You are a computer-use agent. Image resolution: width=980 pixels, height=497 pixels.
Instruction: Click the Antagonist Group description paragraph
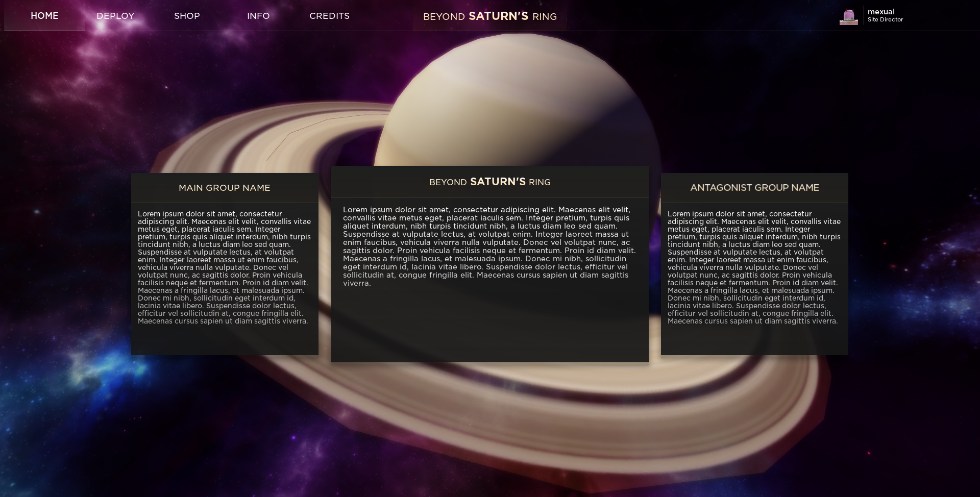[x=754, y=267]
